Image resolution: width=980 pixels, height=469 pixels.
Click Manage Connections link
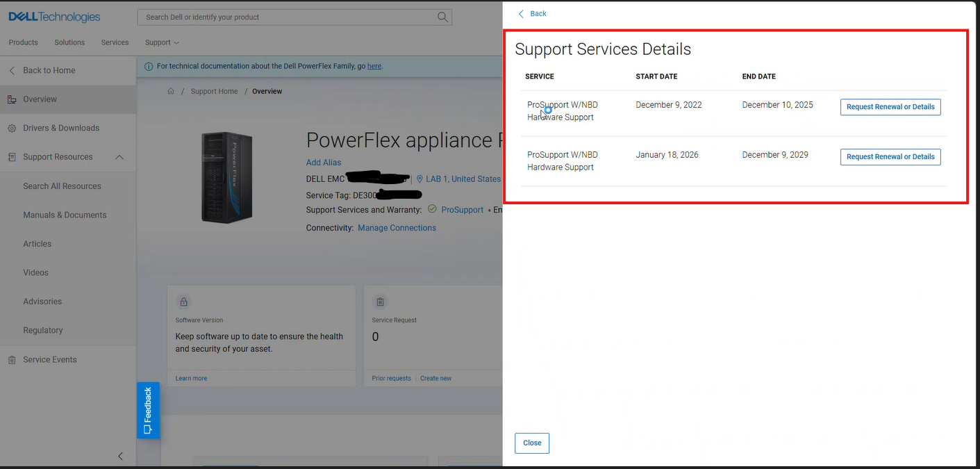397,228
